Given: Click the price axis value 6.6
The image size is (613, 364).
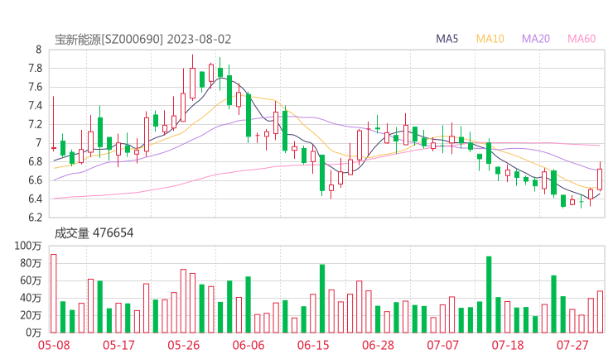Looking at the screenshot, I should pos(35,180).
